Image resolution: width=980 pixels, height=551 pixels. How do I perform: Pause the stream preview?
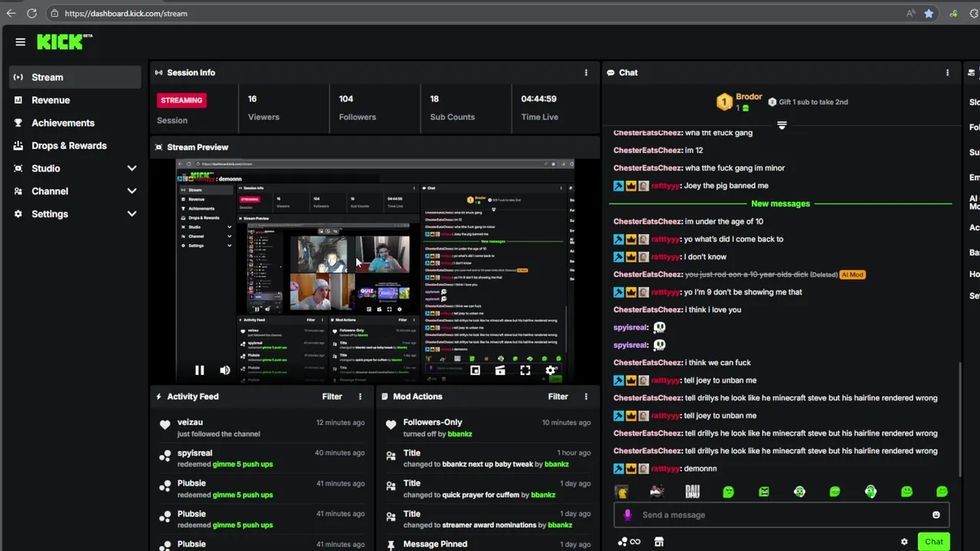pos(199,370)
